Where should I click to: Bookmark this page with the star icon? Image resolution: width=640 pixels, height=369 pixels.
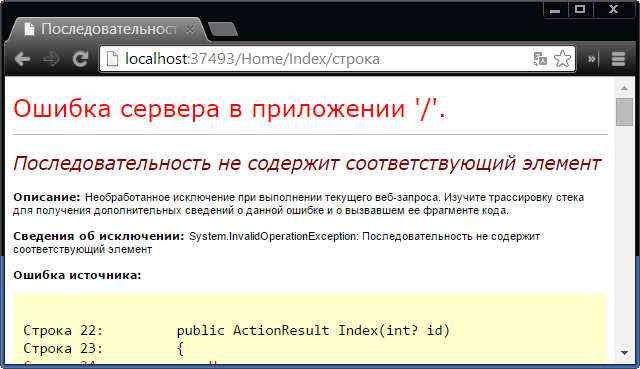click(x=562, y=59)
